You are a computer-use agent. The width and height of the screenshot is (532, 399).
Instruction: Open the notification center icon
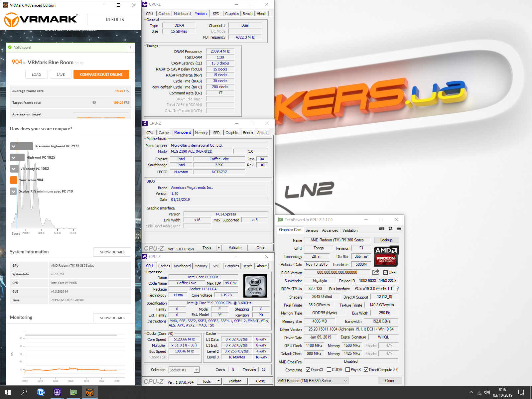click(x=521, y=392)
